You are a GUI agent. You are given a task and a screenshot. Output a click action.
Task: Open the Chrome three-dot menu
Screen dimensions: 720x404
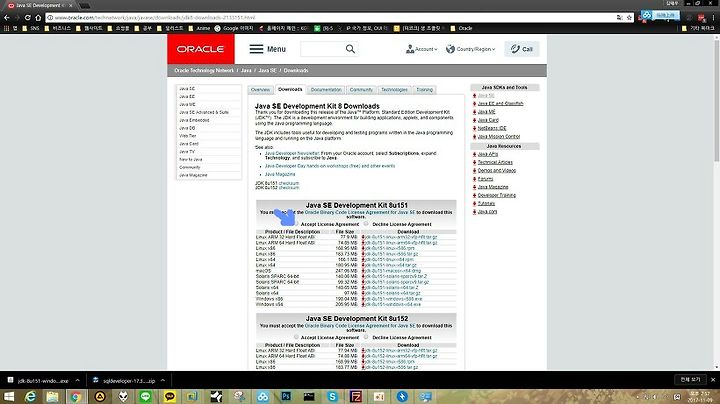coord(714,17)
